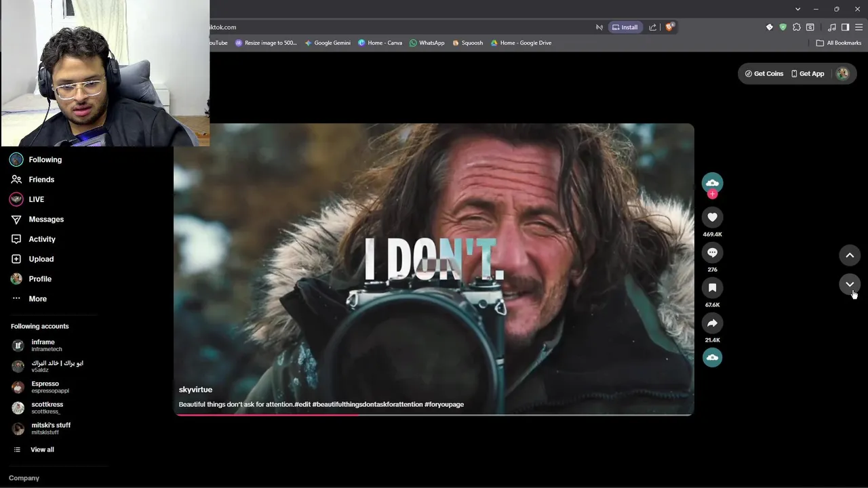Image resolution: width=868 pixels, height=488 pixels.
Task: Click the #edit hashtag
Action: tap(302, 405)
